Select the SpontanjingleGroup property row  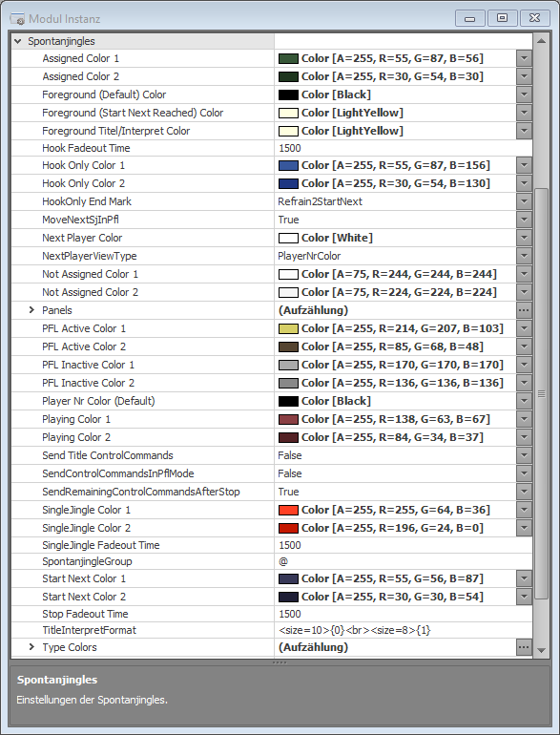tap(272, 561)
